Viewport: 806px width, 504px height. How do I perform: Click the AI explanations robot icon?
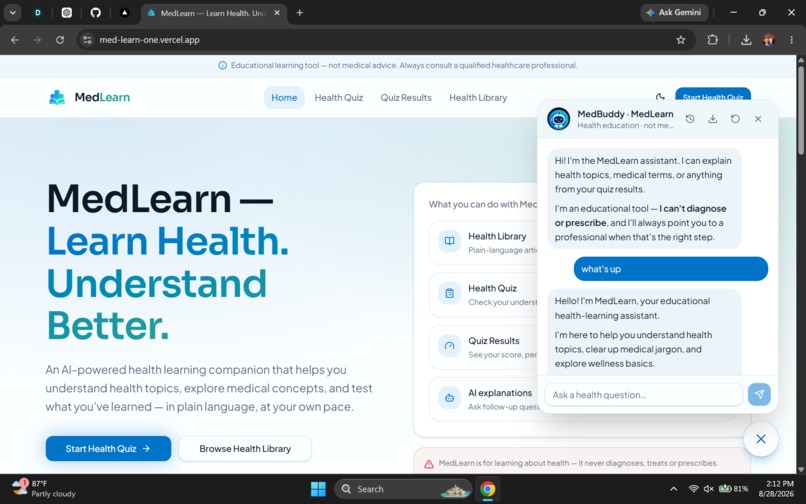click(449, 398)
